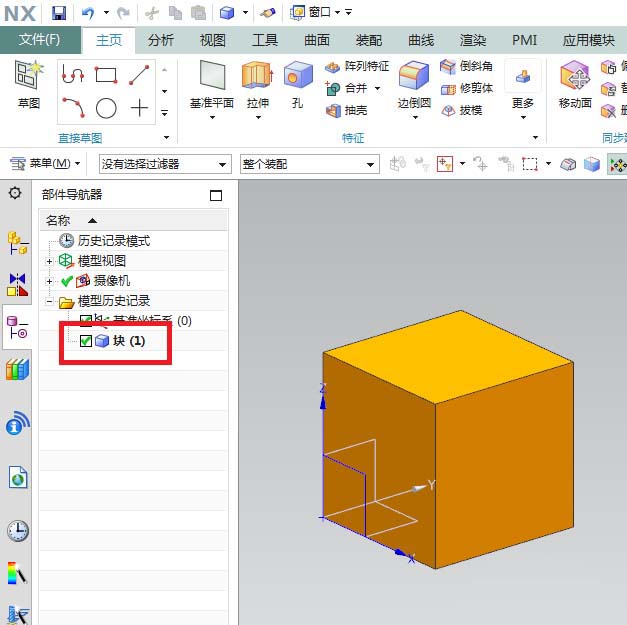Maximize the Part Navigator panel square button

tap(216, 196)
